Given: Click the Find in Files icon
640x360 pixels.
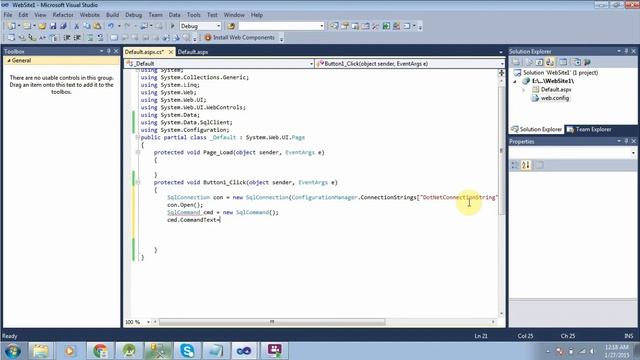Looking at the screenshot, I should [231, 26].
